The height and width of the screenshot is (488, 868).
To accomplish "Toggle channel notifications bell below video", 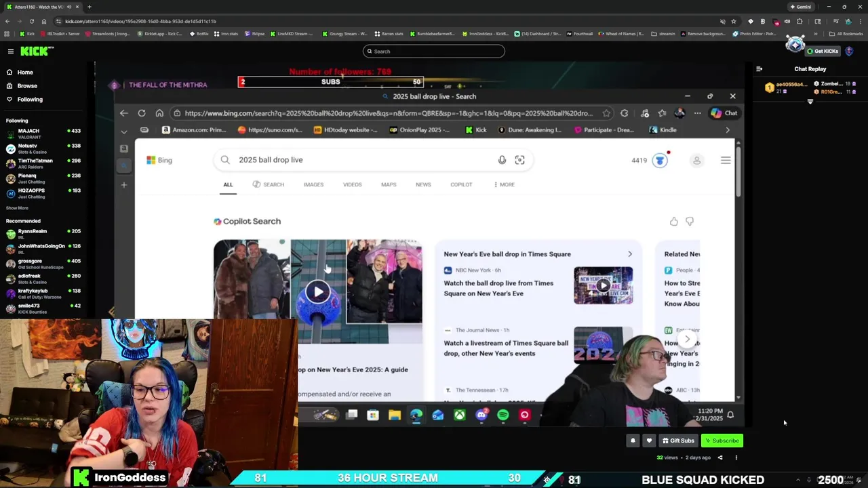I will (633, 441).
